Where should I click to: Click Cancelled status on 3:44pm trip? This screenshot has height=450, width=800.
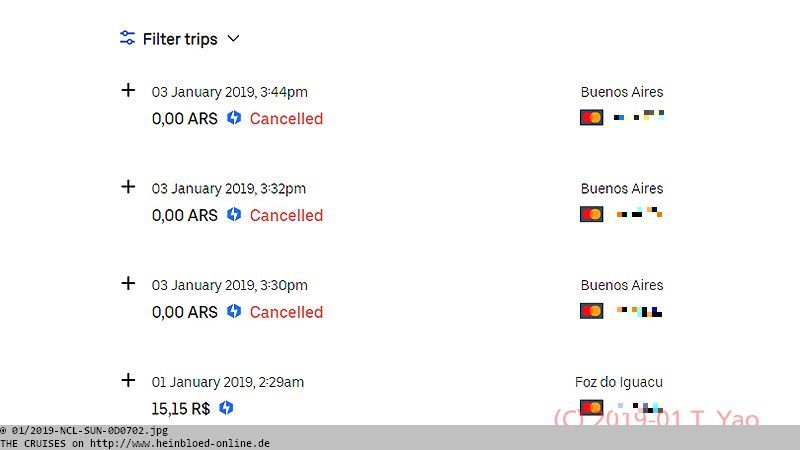286,118
